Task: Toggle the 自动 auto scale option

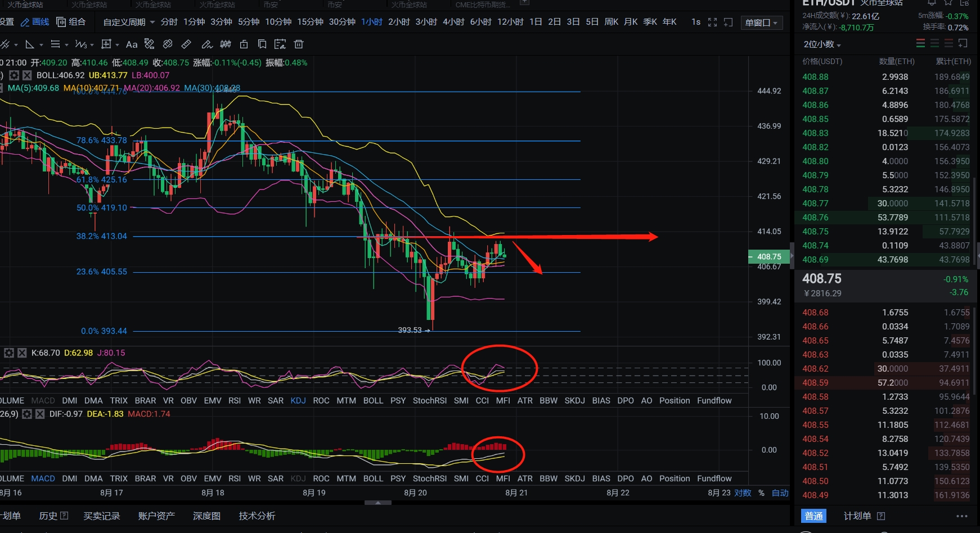Action: [x=780, y=493]
